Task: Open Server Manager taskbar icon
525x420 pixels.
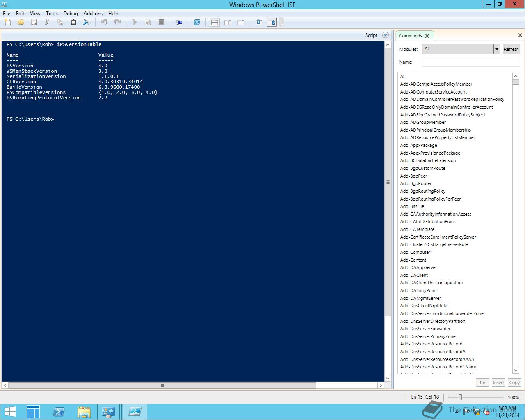Action: tap(33, 411)
